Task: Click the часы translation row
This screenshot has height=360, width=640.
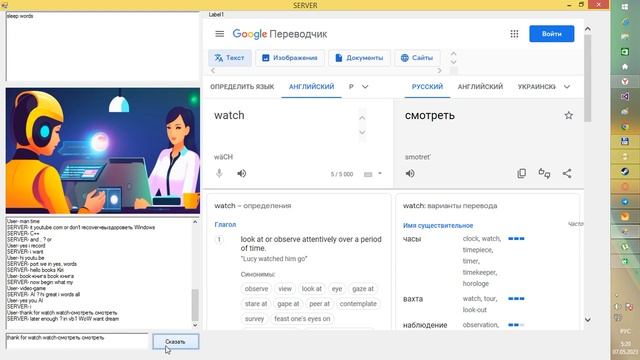Action: coord(464,261)
